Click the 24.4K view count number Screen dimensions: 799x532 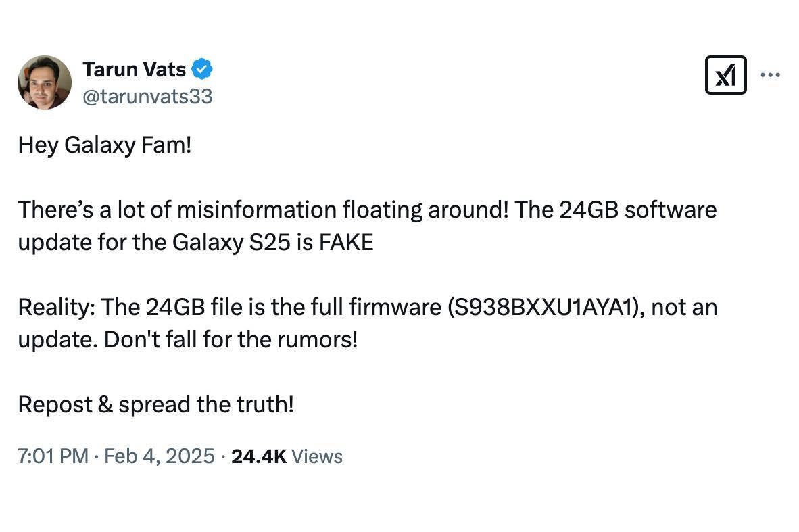259,456
